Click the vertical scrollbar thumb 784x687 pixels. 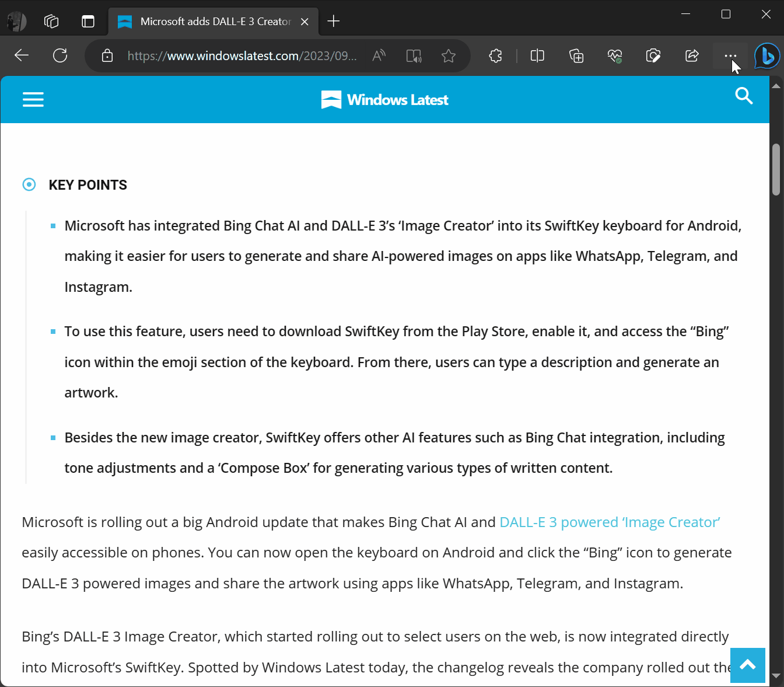(x=776, y=169)
